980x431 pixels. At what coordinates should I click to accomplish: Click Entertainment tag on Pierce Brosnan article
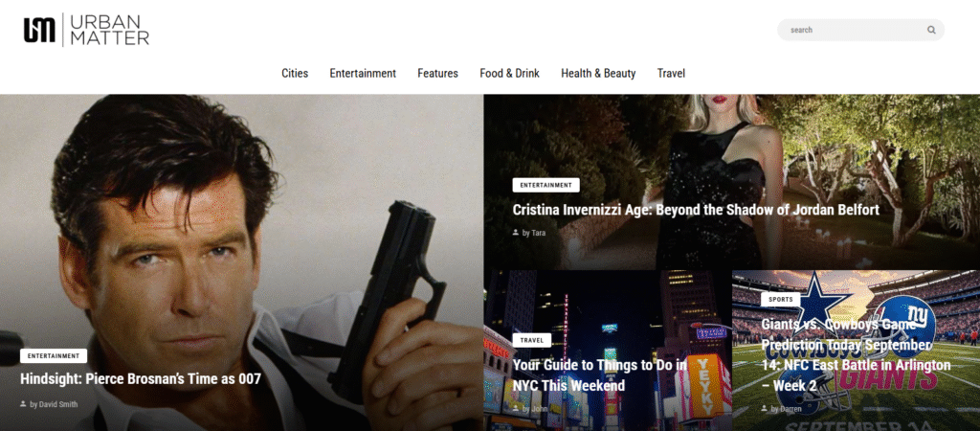pos(54,356)
